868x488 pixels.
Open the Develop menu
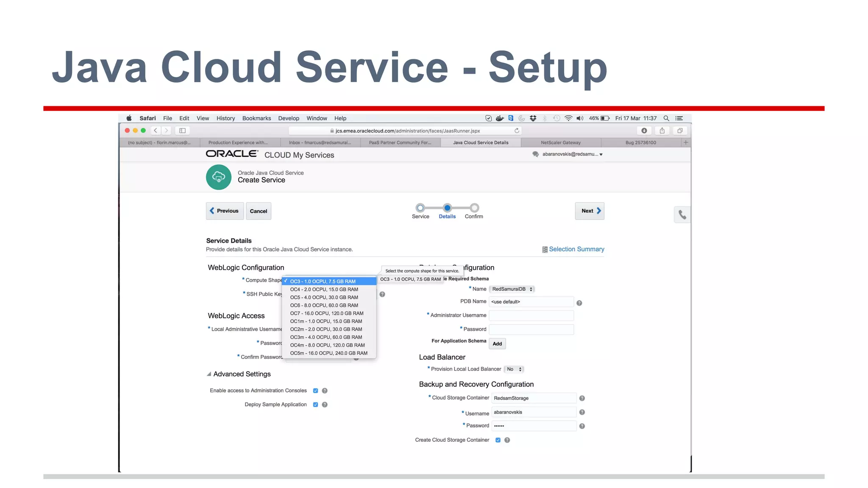[x=289, y=118]
